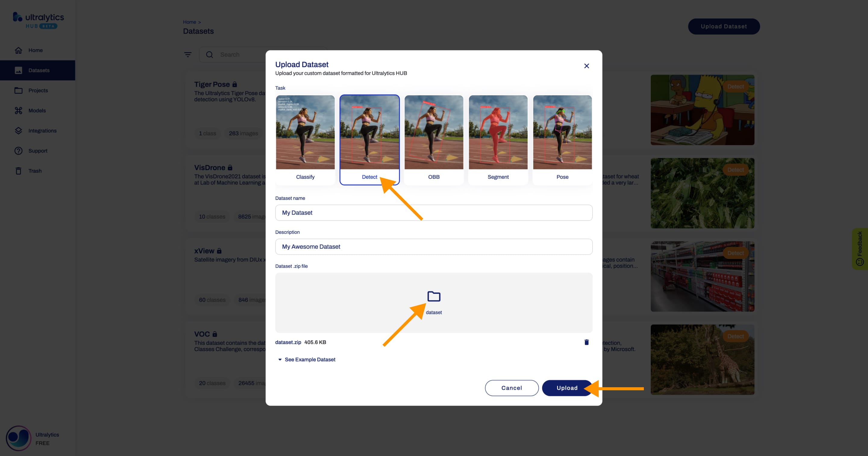Click the Models sidebar tab

[37, 110]
